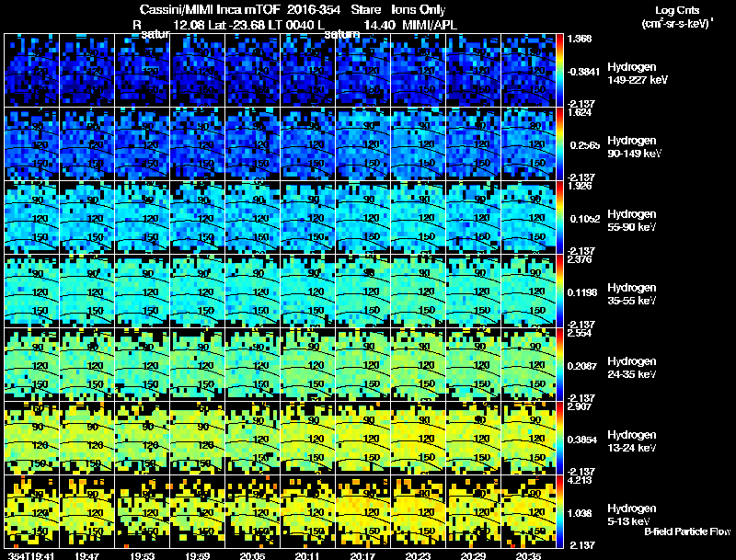Select the 19:47 time label

click(x=86, y=555)
